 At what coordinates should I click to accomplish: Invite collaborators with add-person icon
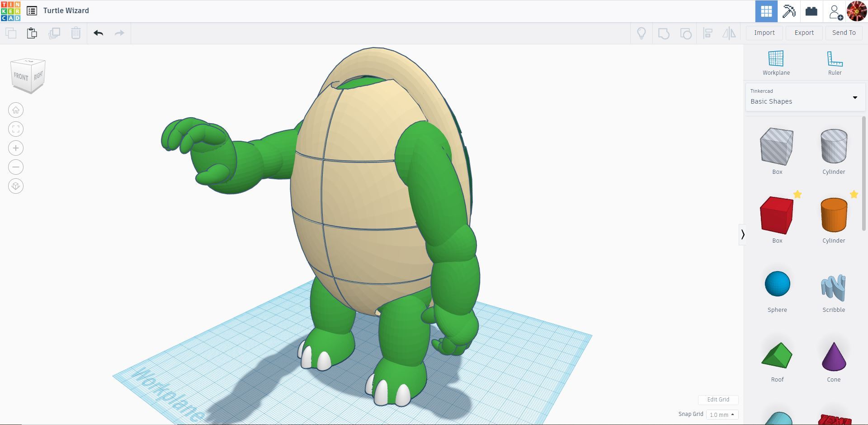pyautogui.click(x=835, y=12)
